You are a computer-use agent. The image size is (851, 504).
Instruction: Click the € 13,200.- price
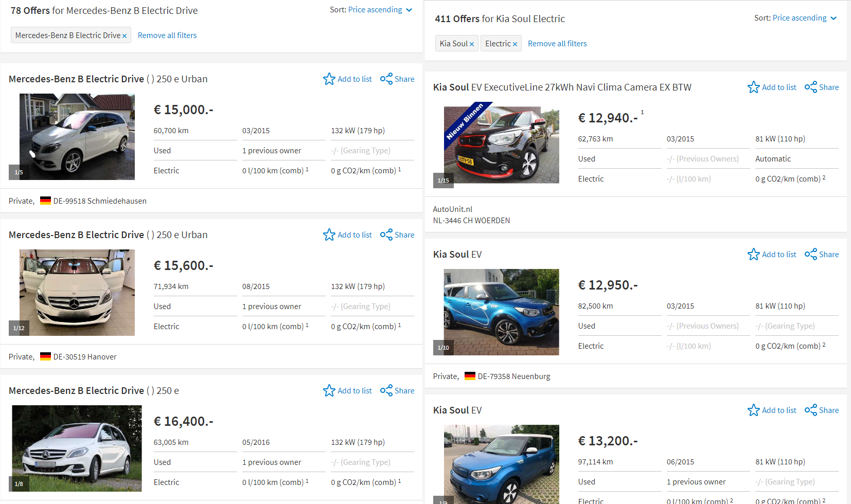pyautogui.click(x=608, y=441)
